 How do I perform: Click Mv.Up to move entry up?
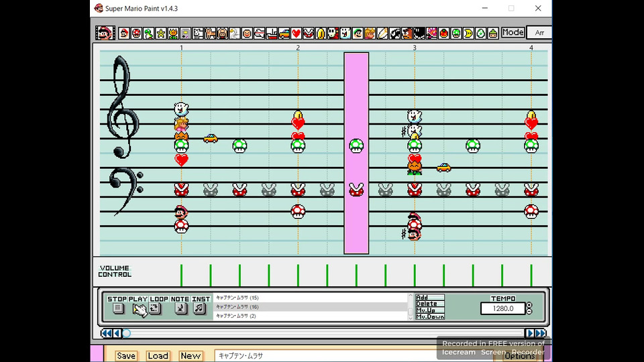429,310
